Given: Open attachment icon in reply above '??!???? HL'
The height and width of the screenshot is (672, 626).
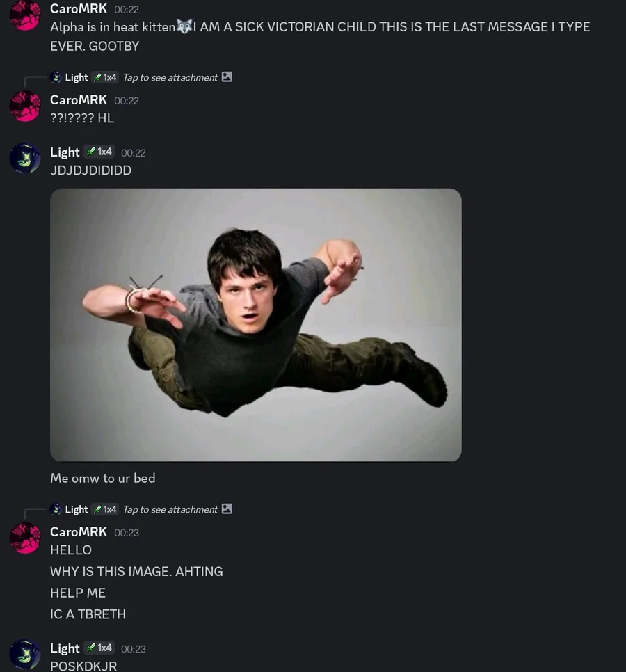Looking at the screenshot, I should click(227, 77).
